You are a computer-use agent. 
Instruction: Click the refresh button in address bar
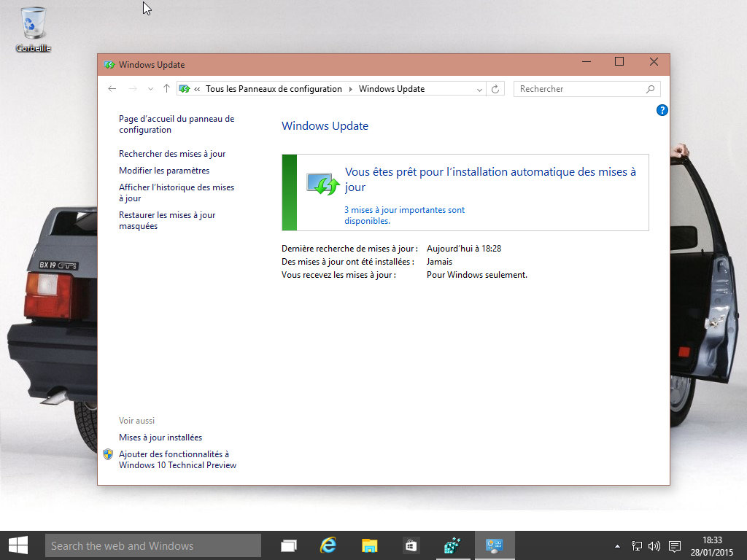click(495, 89)
